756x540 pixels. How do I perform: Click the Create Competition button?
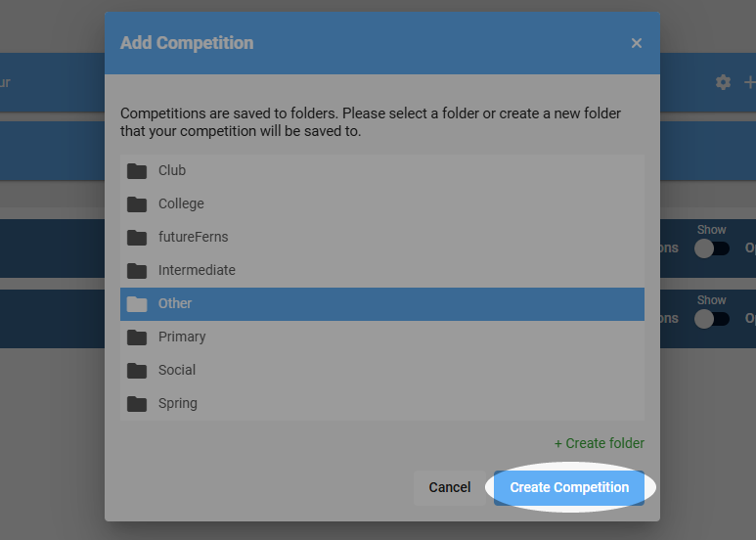(569, 487)
